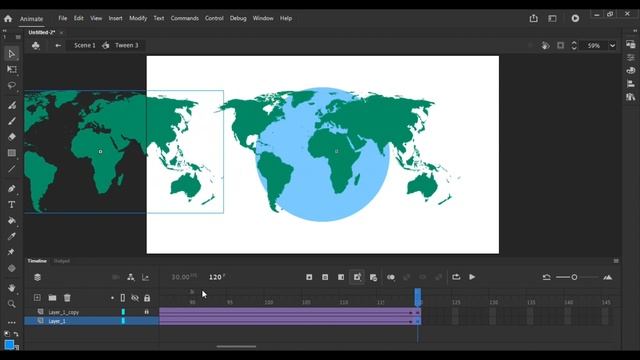
Task: Select the Untitled-2 document tab
Action: click(x=42, y=32)
